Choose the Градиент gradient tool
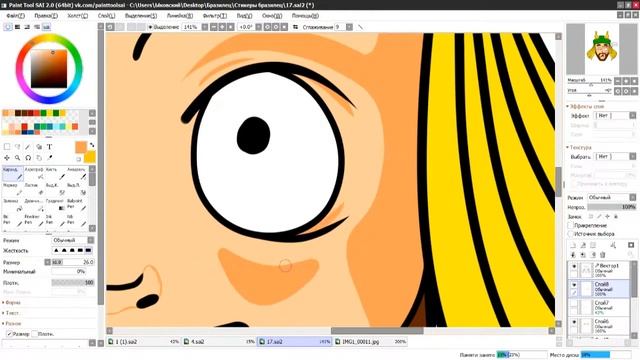 coord(56,205)
